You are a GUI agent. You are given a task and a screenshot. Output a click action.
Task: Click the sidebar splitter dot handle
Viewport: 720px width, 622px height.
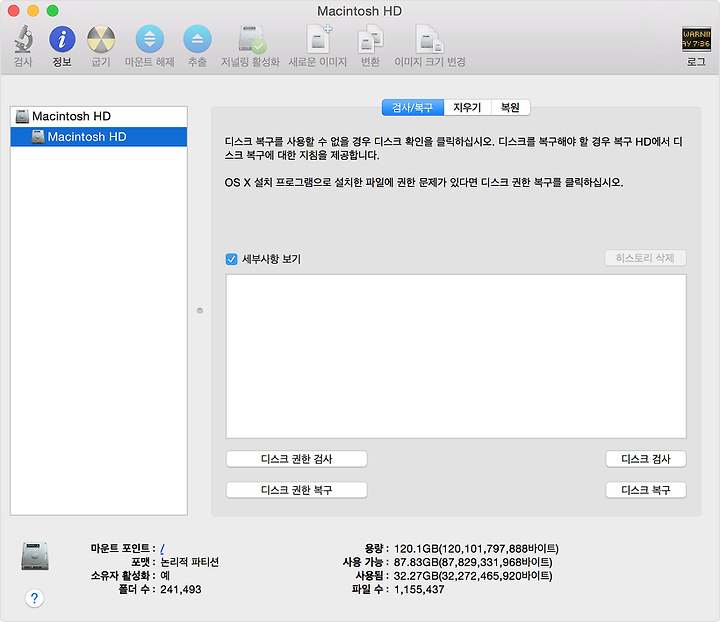(x=200, y=311)
